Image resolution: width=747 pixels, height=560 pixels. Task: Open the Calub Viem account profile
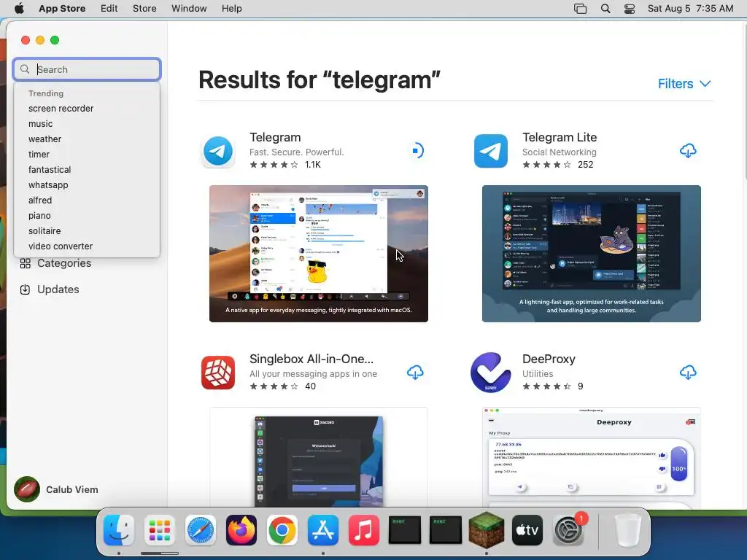tap(56, 489)
